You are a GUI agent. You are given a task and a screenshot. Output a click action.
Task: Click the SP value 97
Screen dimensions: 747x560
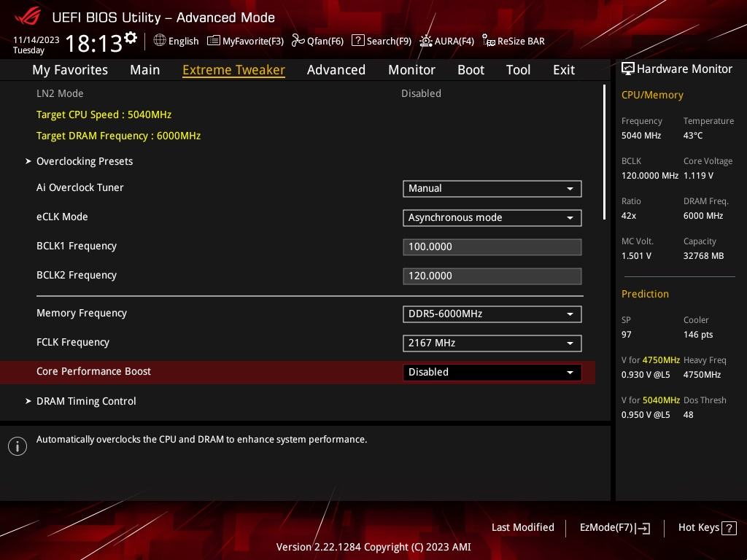coord(627,335)
